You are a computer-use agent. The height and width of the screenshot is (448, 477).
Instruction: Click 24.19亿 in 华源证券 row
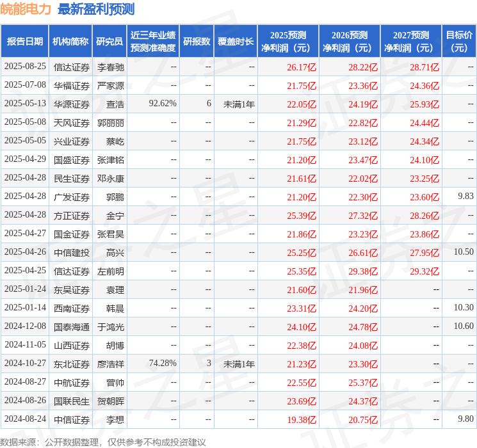(363, 104)
